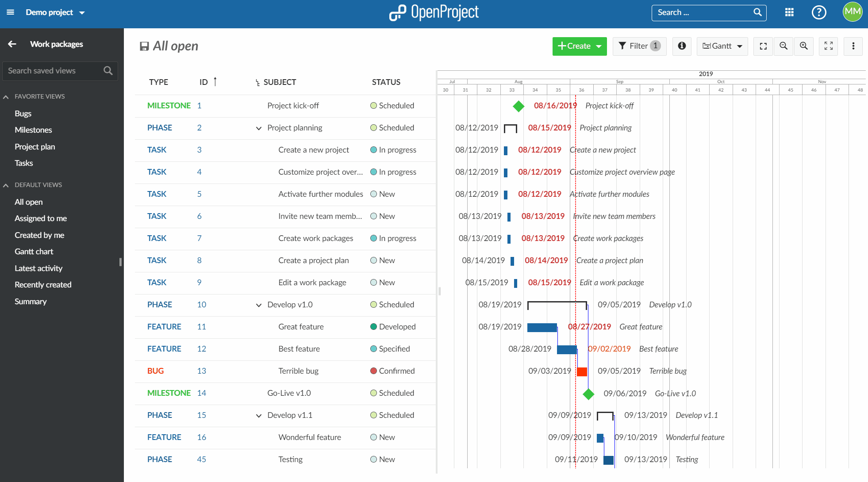Click the zoom in icon on Gantt
The height and width of the screenshot is (482, 868).
[804, 46]
